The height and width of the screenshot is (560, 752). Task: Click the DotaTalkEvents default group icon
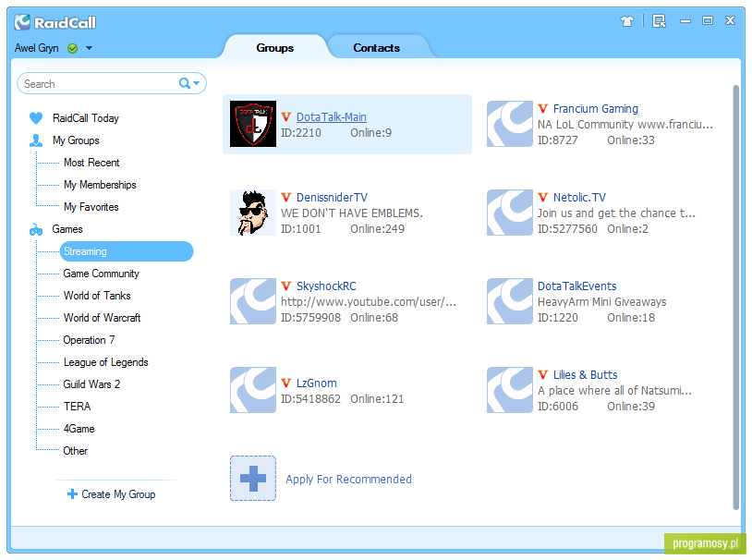[510, 301]
